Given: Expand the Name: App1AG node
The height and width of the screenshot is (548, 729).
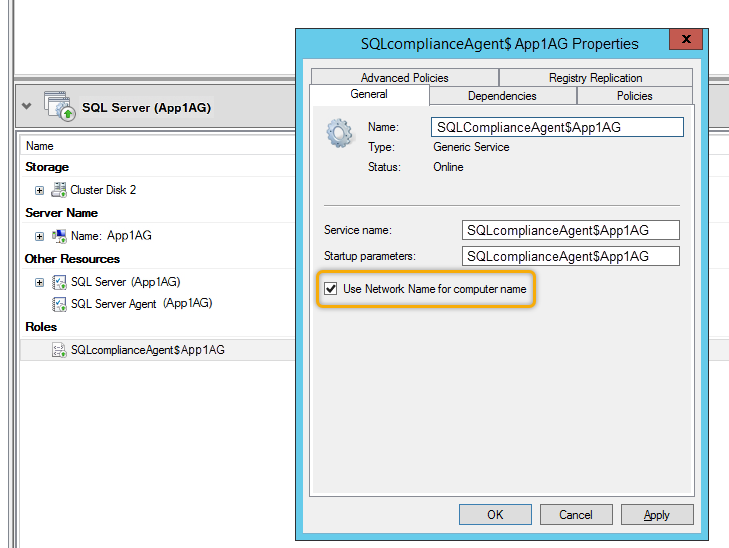Looking at the screenshot, I should (40, 236).
